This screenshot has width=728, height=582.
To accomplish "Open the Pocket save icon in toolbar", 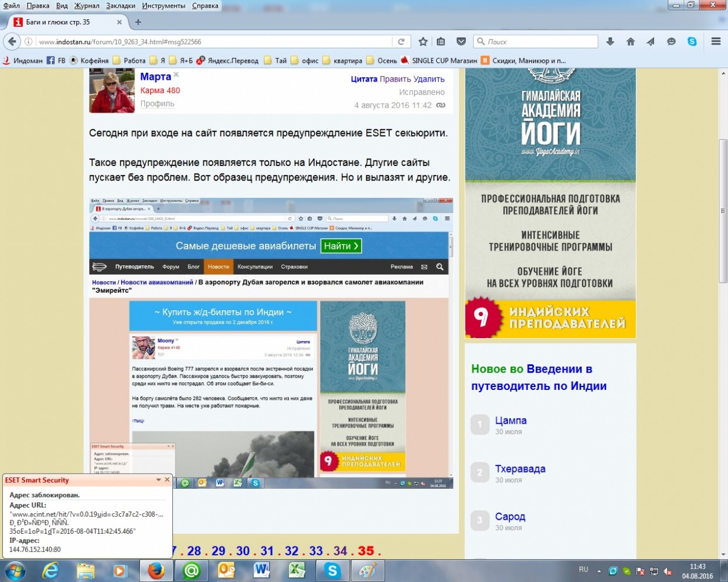I will [461, 42].
